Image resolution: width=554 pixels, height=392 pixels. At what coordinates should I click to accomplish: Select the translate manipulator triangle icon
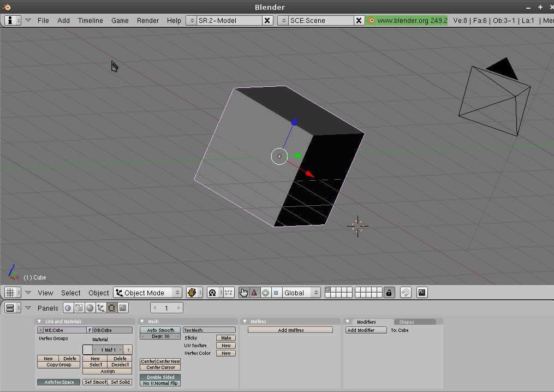click(x=254, y=293)
